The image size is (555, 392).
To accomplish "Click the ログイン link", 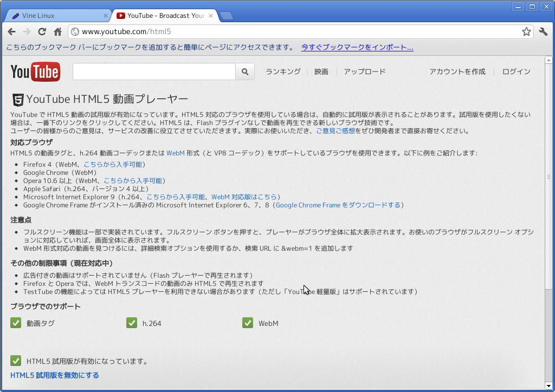I will tap(517, 72).
